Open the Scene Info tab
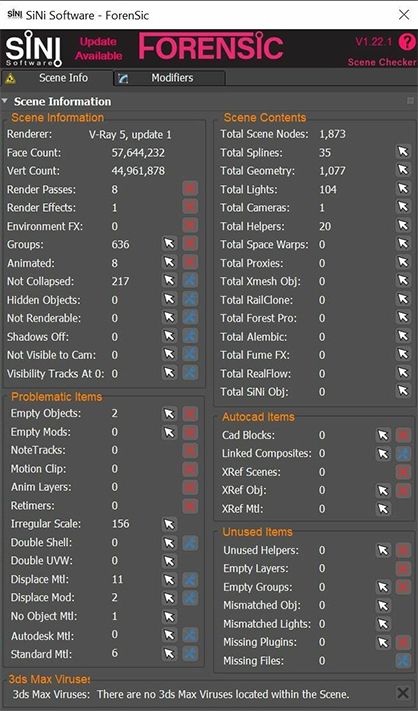 tap(57, 78)
